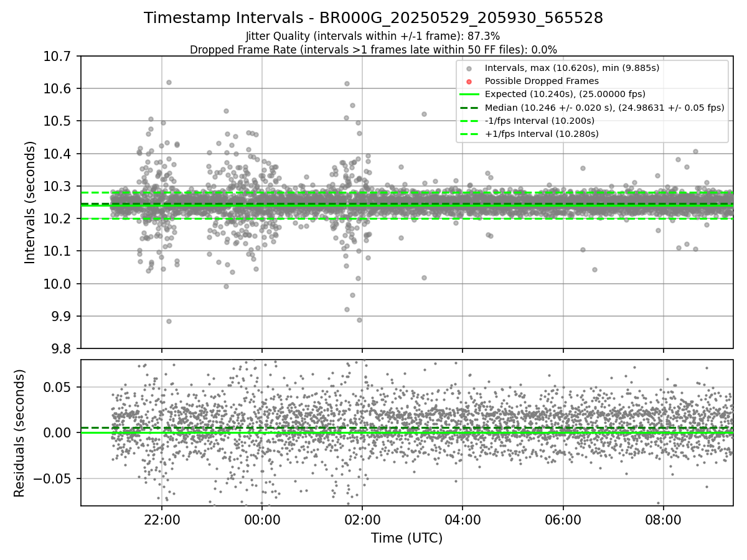This screenshot has width=747, height=560.
Task: Click the 9.9 tick label on the y-axis
Action: pos(62,316)
